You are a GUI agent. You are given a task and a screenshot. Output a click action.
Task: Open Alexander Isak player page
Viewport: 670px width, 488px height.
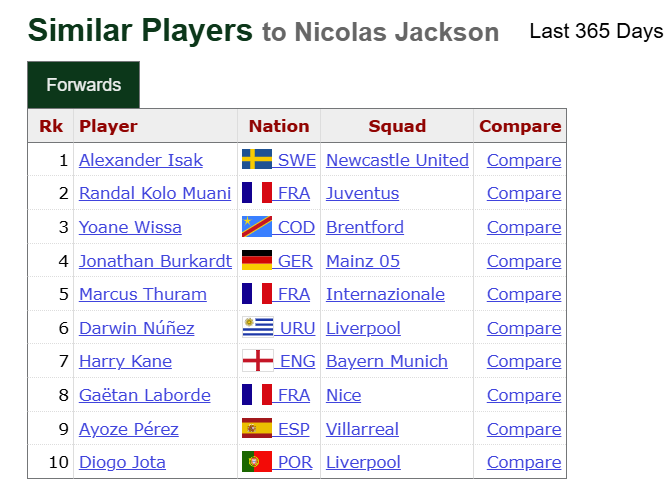141,160
